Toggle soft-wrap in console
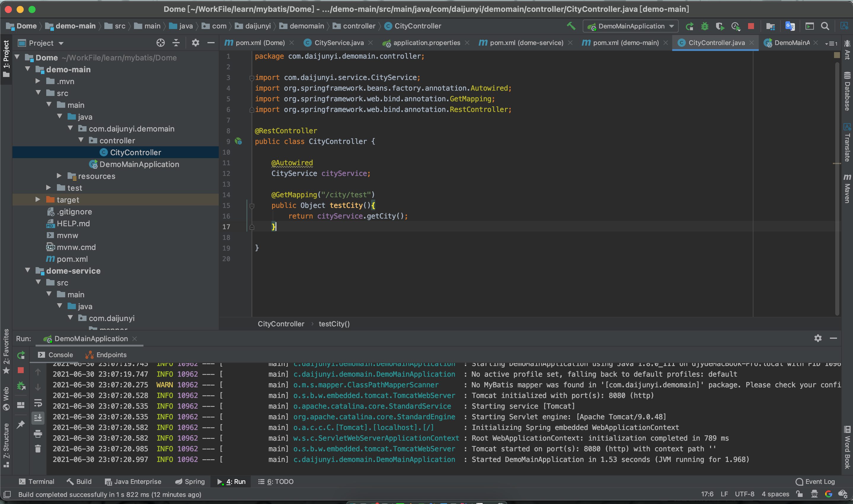 click(38, 403)
